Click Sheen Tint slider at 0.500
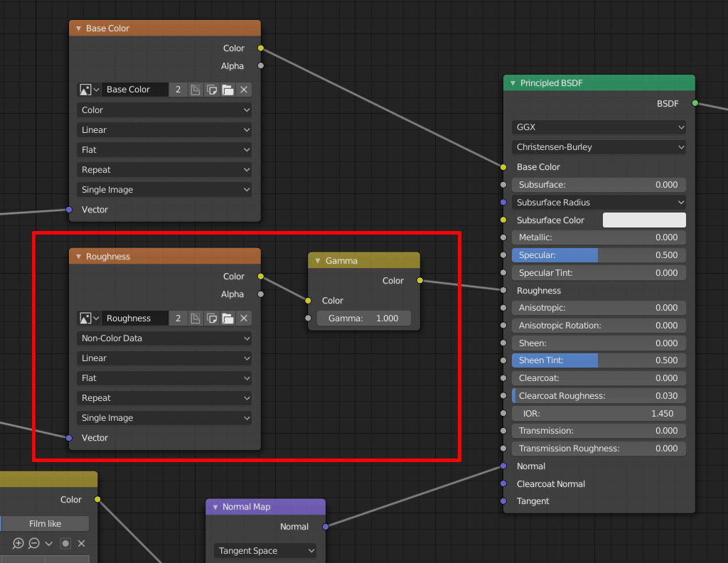 599,360
